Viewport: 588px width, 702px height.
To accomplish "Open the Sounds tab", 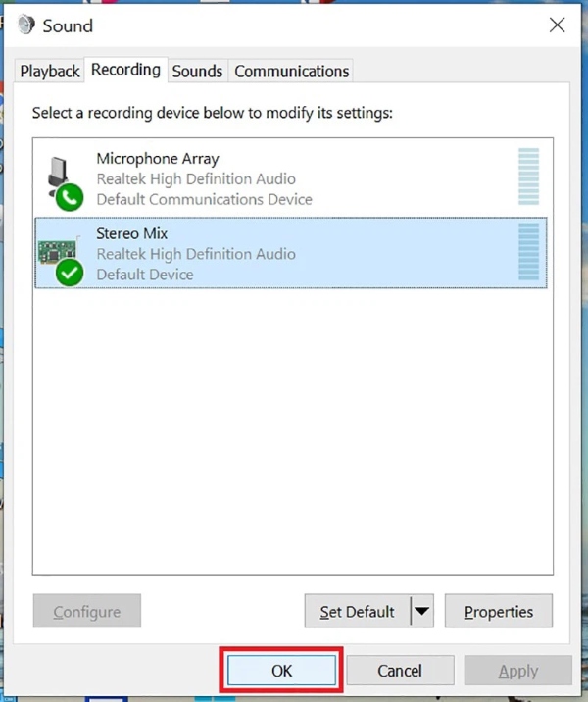I will pyautogui.click(x=197, y=72).
